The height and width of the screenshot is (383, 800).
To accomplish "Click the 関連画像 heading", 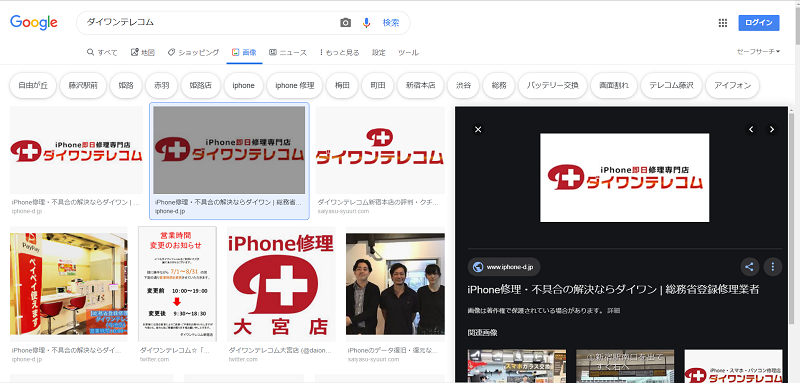I will click(482, 333).
